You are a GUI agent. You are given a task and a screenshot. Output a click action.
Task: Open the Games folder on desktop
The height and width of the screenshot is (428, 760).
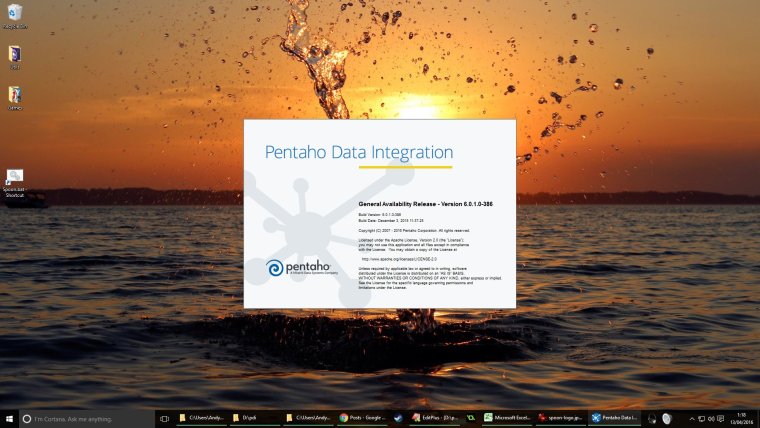point(15,97)
